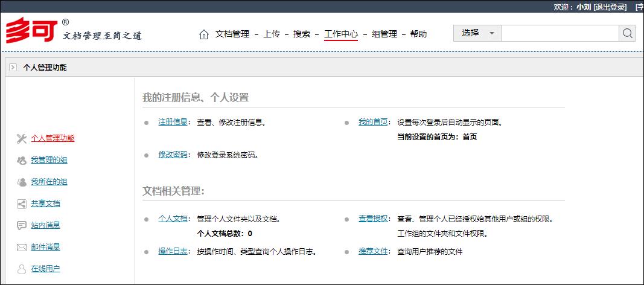Select the 工作中心 menu item
This screenshot has width=644, height=285.
[x=341, y=34]
